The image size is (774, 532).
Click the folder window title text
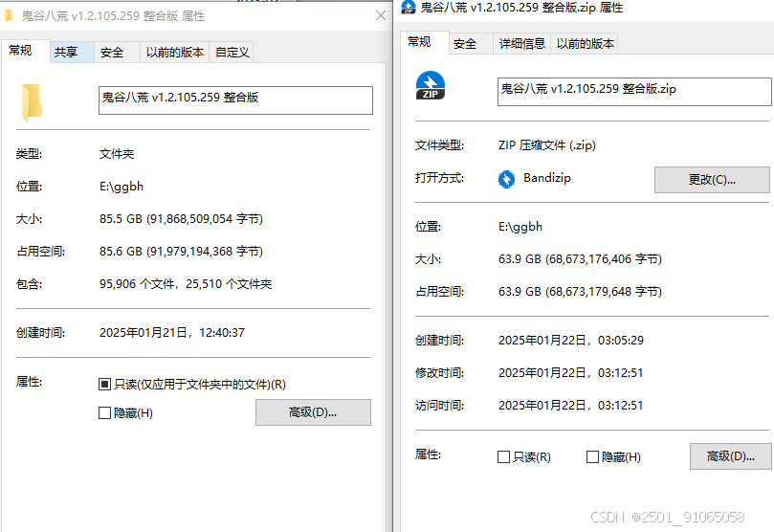[x=113, y=16]
